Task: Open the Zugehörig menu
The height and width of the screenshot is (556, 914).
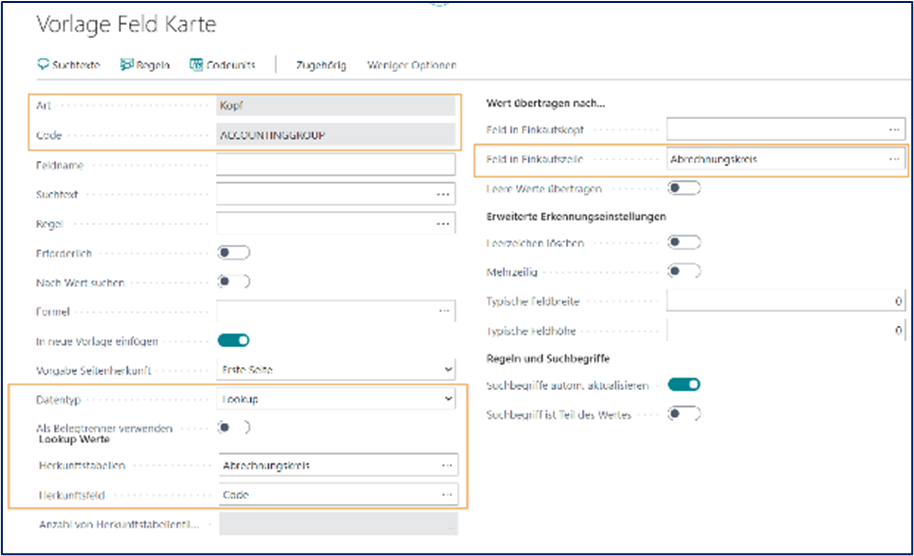Action: point(321,65)
